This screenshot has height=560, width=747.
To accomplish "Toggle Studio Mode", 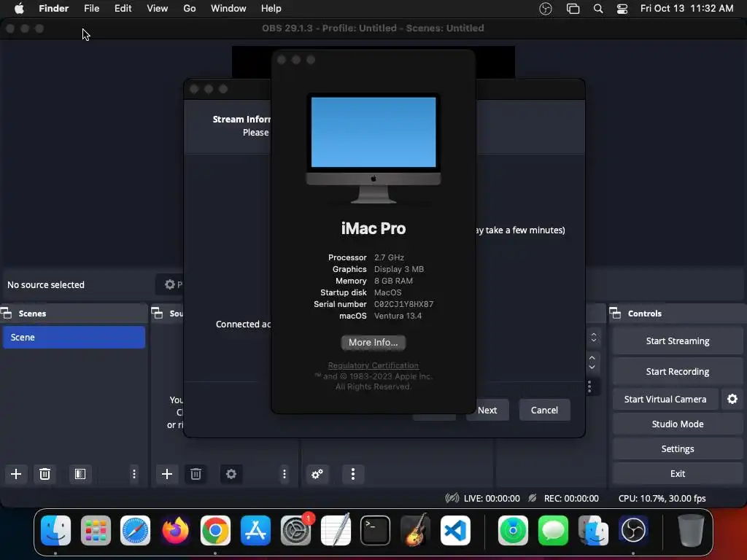I will pyautogui.click(x=678, y=424).
